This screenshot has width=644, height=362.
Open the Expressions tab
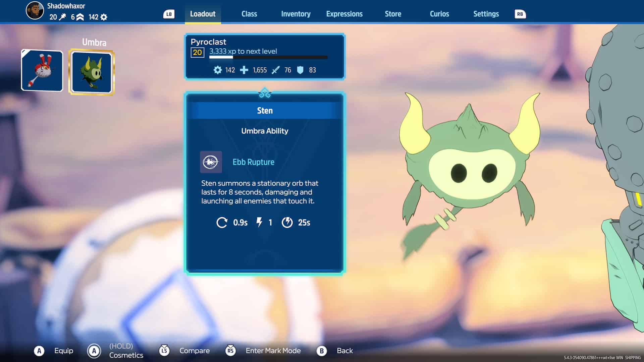(344, 14)
